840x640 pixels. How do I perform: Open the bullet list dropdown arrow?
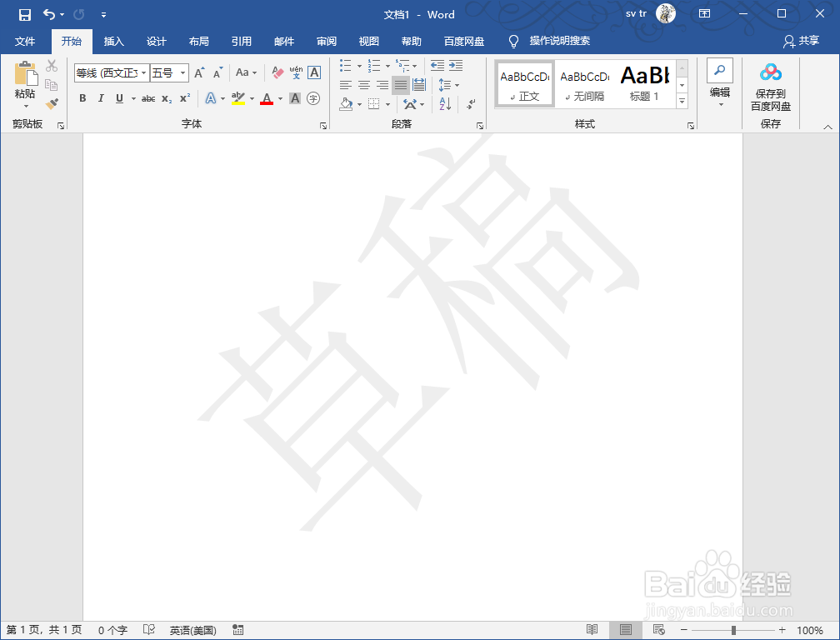click(x=359, y=66)
